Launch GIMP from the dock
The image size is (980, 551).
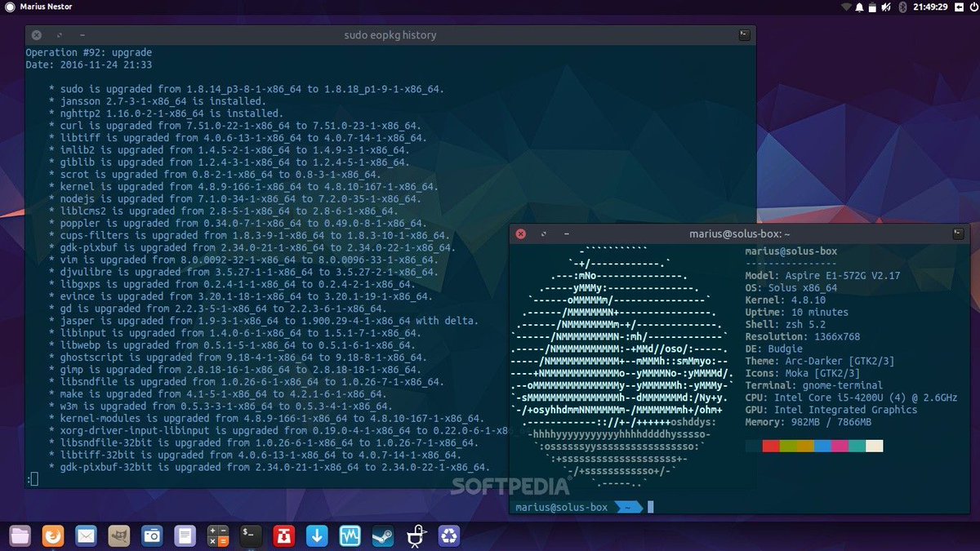click(119, 535)
